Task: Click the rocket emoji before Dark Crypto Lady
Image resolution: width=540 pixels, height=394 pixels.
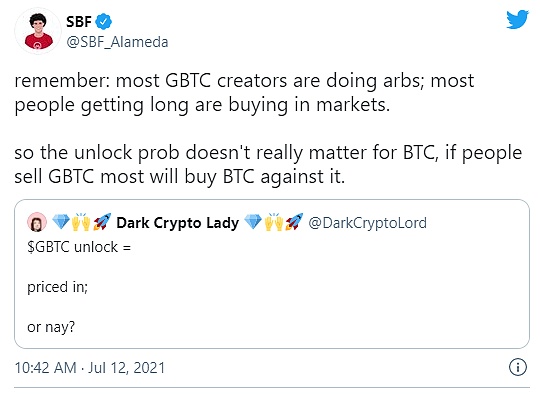Action: [102, 222]
